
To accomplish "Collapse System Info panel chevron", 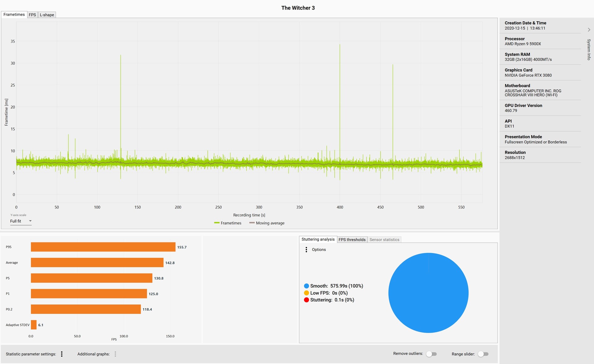I will (589, 30).
